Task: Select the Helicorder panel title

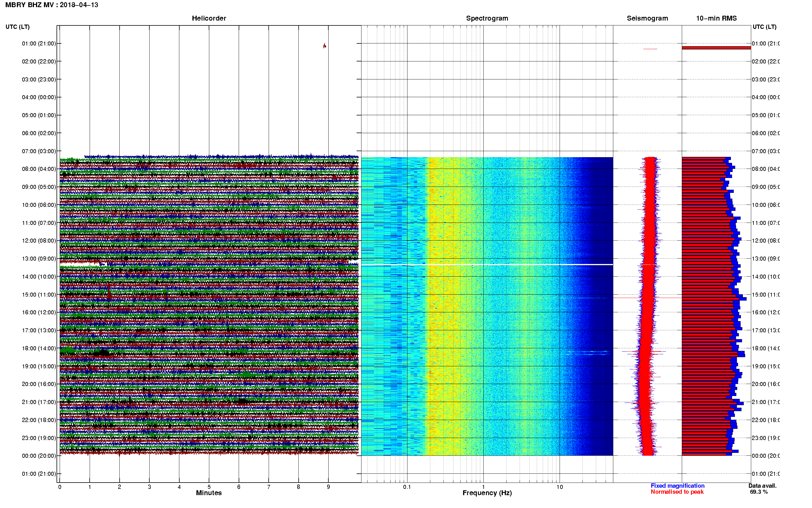Action: (x=209, y=19)
